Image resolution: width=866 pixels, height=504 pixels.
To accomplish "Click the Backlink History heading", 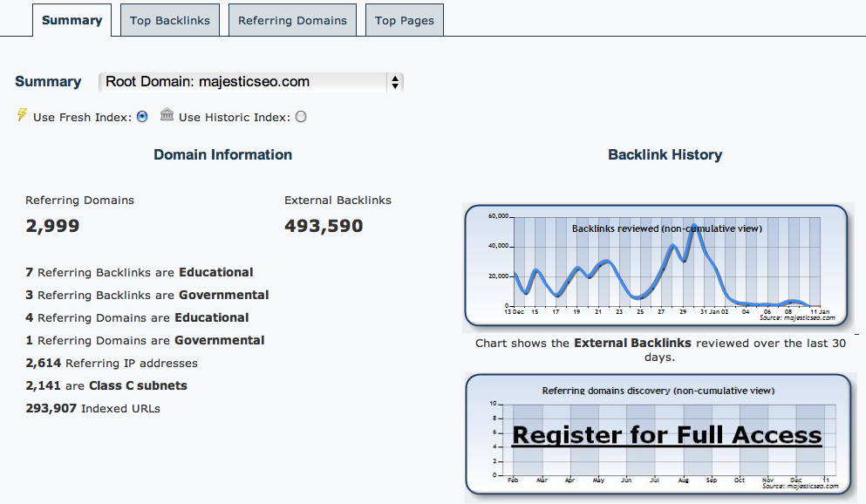I will click(665, 154).
